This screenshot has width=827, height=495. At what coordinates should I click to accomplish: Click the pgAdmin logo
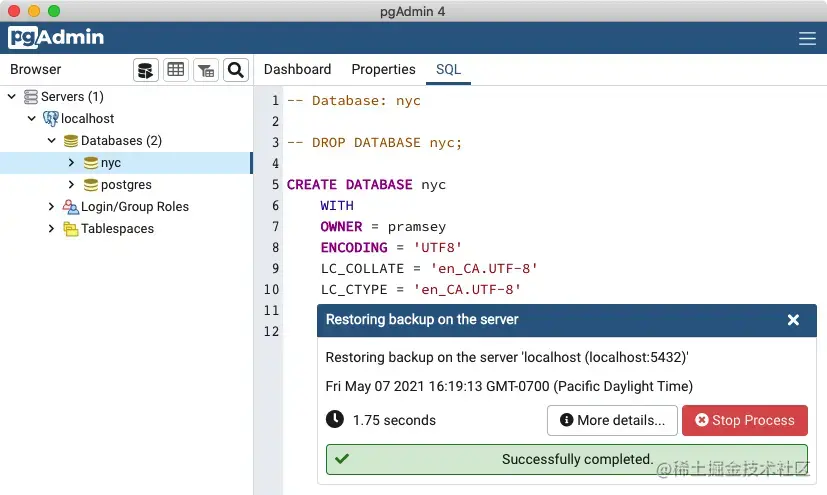(x=56, y=37)
